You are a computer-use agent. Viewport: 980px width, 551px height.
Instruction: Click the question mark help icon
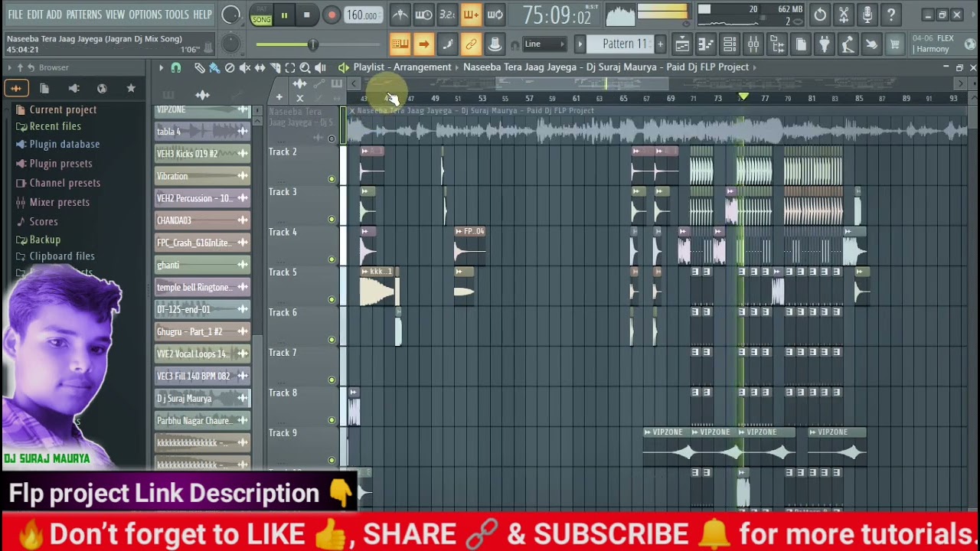point(891,15)
